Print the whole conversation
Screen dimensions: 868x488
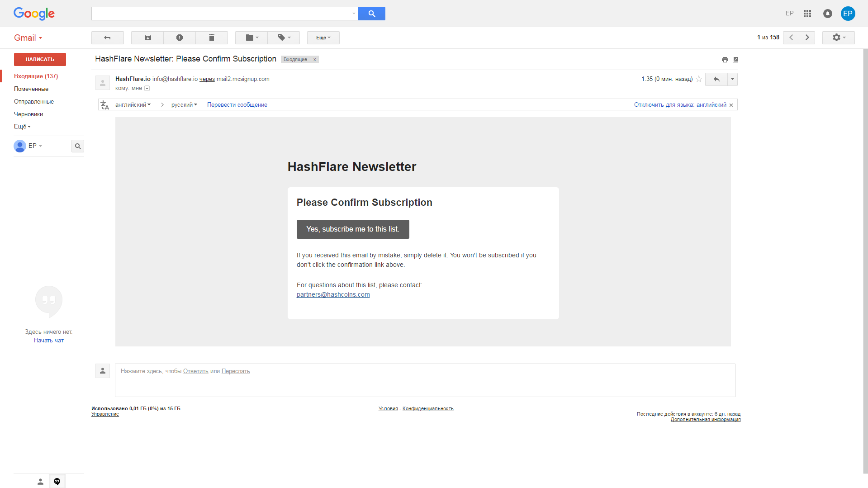(725, 60)
